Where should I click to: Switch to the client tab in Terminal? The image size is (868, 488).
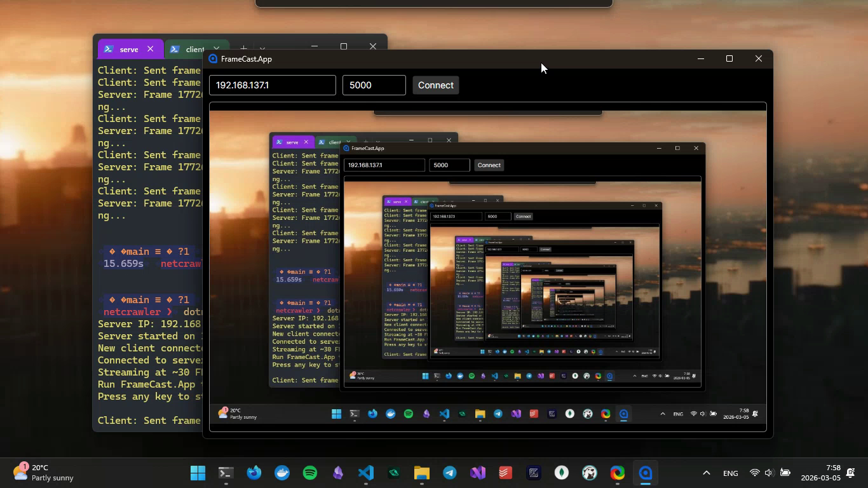196,49
